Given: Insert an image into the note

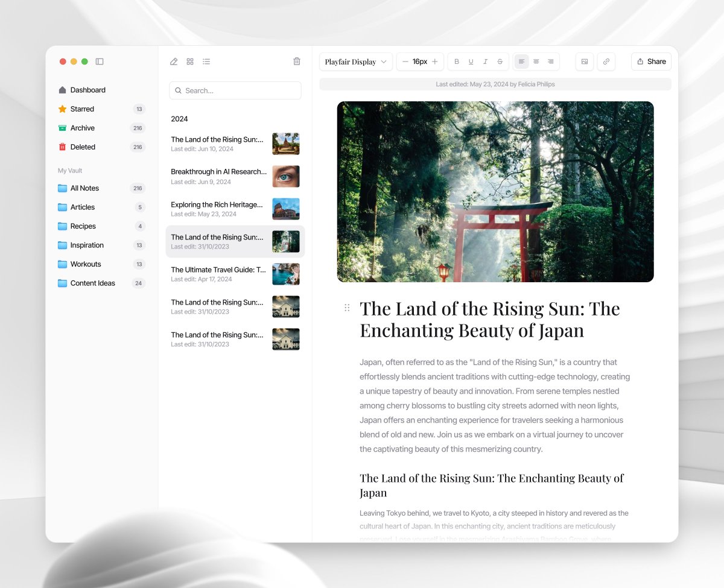Looking at the screenshot, I should click(x=585, y=62).
